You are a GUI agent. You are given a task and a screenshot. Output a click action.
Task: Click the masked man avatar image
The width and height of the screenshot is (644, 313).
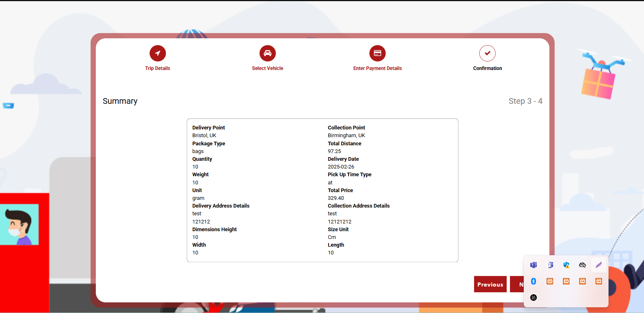[19, 225]
